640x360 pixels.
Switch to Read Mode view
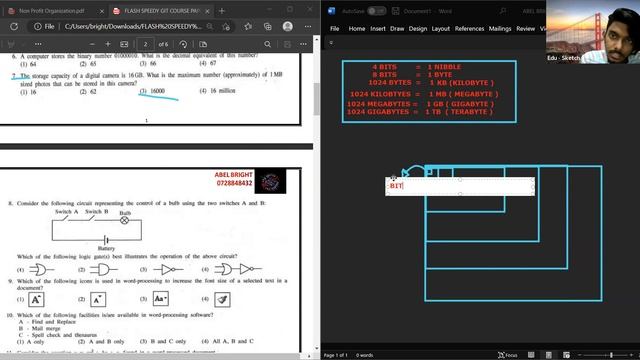pyautogui.click(x=531, y=355)
